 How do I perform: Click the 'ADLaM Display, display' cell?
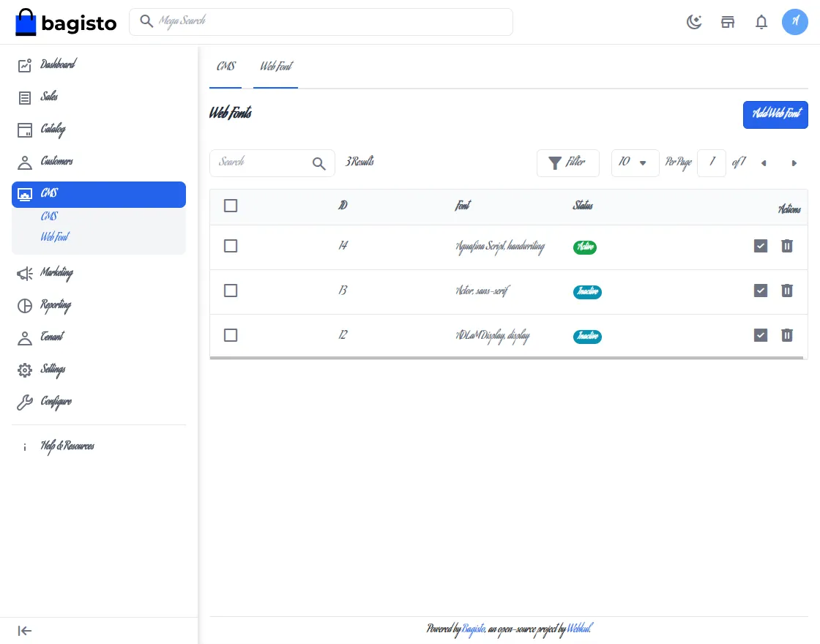click(492, 336)
